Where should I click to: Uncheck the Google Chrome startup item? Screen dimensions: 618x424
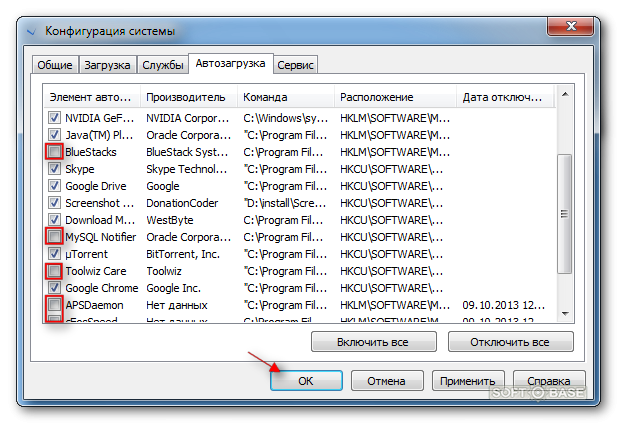point(54,288)
